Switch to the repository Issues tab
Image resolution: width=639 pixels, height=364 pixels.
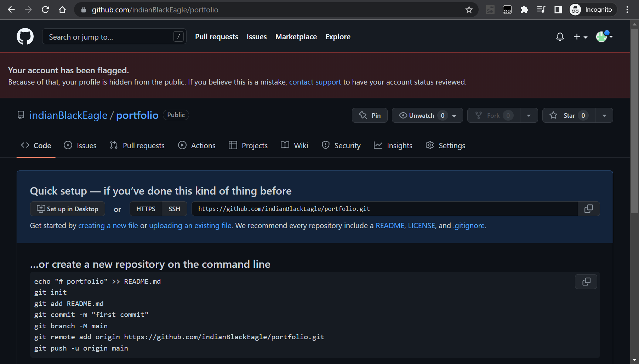tap(80, 145)
